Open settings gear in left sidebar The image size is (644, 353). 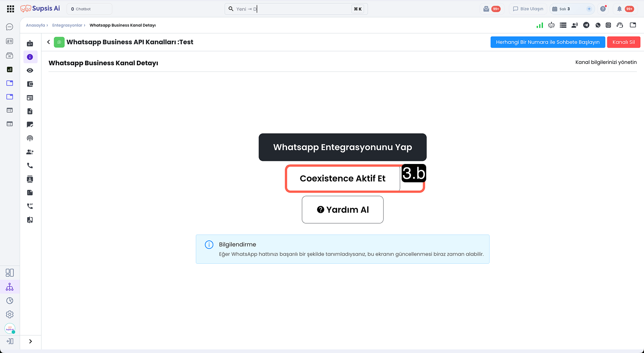9,315
